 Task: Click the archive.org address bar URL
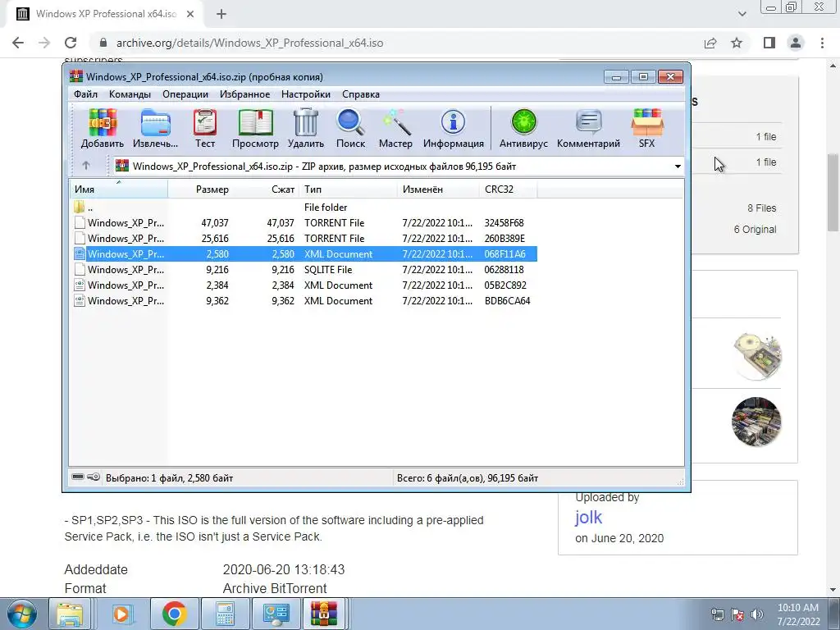tap(249, 43)
